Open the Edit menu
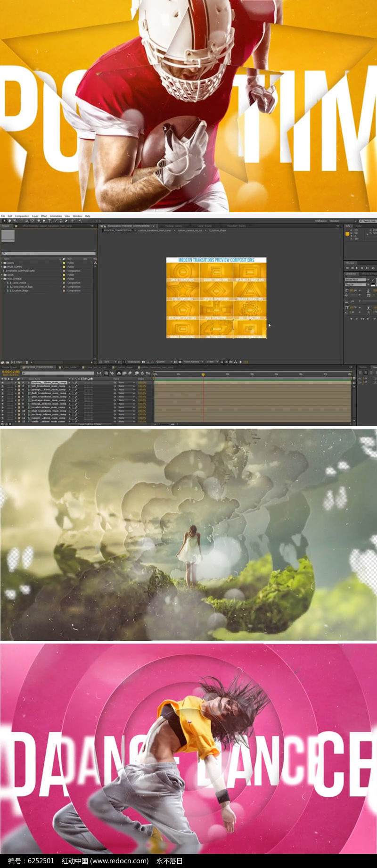This screenshot has height=868, width=377. coord(10,216)
